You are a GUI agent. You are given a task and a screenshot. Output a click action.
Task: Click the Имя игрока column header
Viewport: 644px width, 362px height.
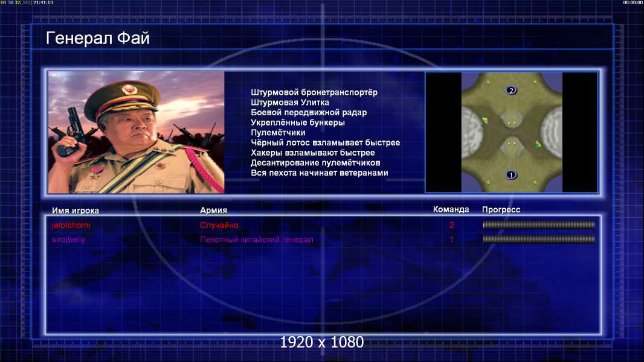coord(75,211)
